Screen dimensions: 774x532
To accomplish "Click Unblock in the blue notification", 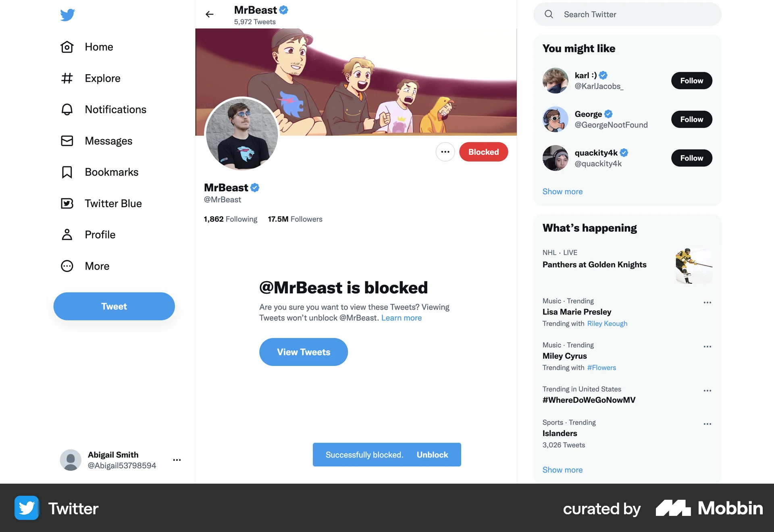I will (432, 455).
